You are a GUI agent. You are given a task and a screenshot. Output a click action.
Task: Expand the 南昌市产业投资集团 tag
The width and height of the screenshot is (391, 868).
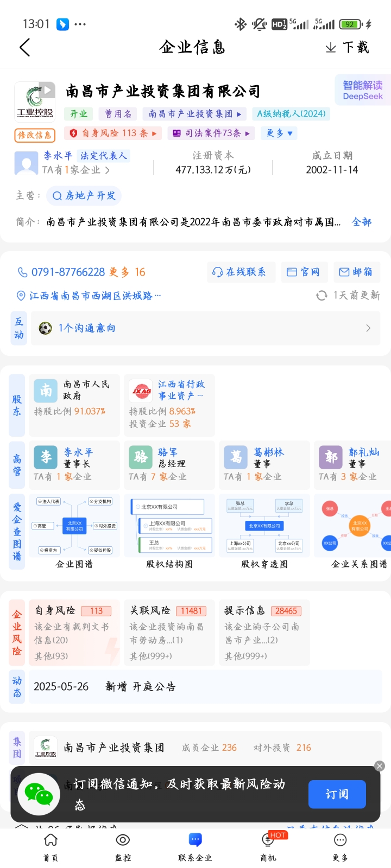194,114
